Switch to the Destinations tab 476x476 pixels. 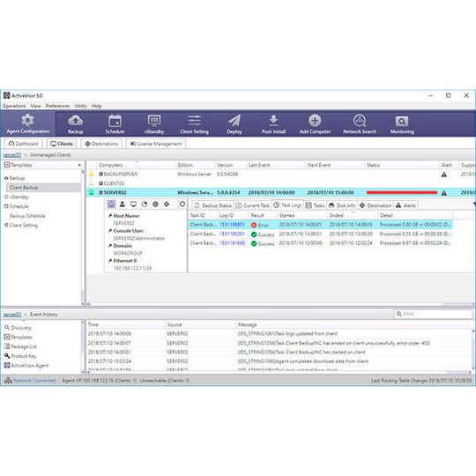101,144
